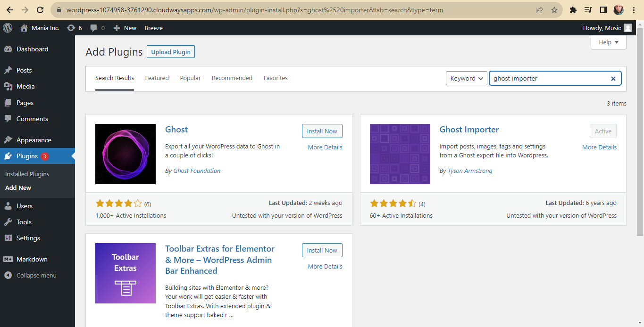Click the browser back arrow
Viewport: 644px width, 327px height.
pyautogui.click(x=10, y=10)
